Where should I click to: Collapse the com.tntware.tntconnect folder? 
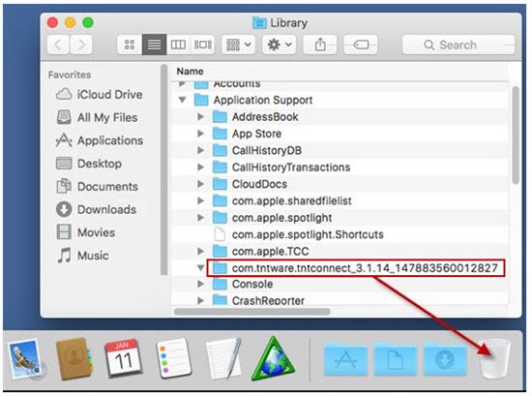click(200, 268)
